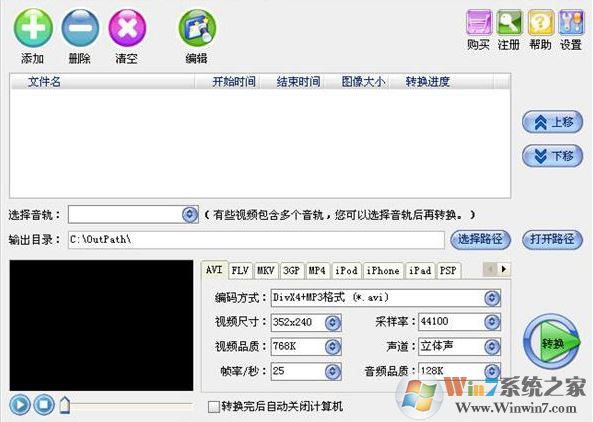
Task: Switch to the 3GP tab
Action: [292, 271]
